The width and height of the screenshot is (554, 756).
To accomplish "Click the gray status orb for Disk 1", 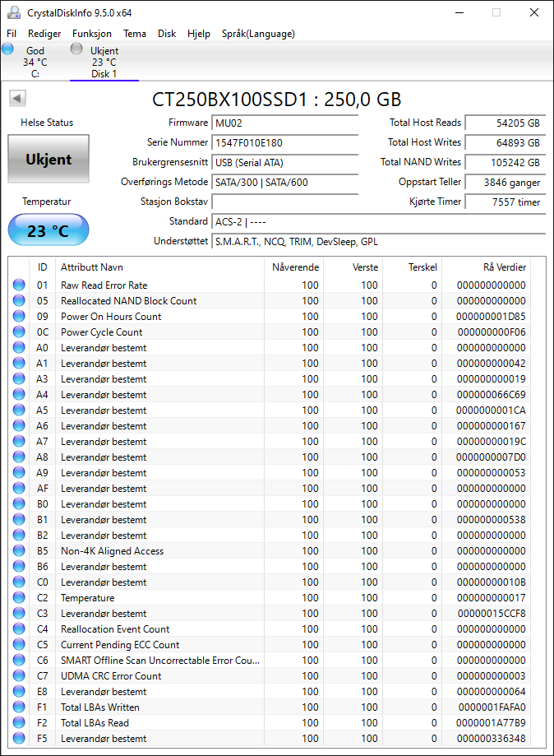I will click(x=76, y=49).
